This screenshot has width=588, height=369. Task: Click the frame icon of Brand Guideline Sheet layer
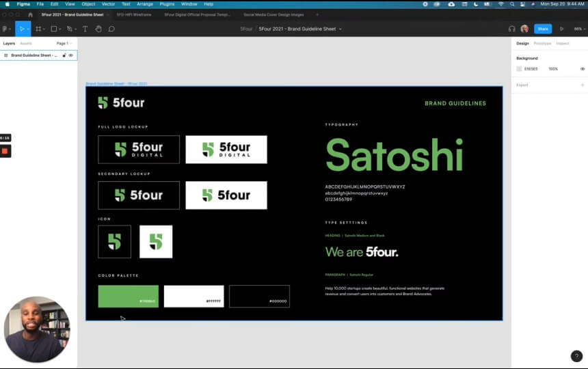(x=6, y=55)
